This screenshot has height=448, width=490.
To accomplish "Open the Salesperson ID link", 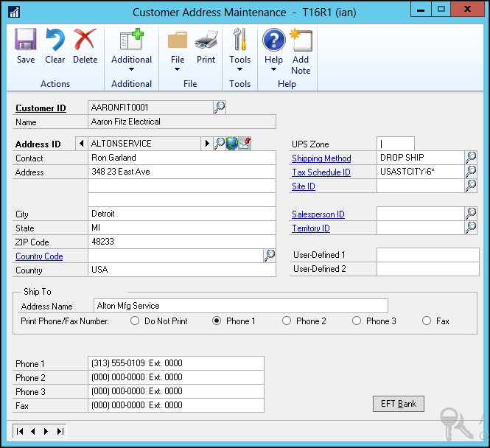I will tap(318, 214).
